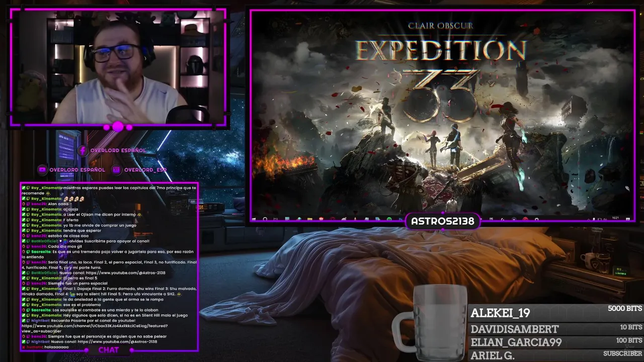Click the 5000 BITS amount
644x362 pixels.
tap(625, 308)
